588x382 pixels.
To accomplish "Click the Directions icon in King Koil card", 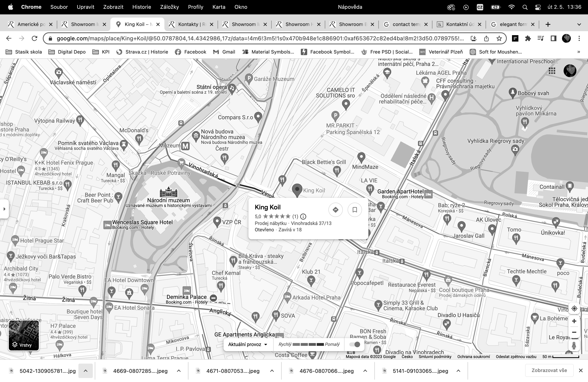I will (x=336, y=210).
